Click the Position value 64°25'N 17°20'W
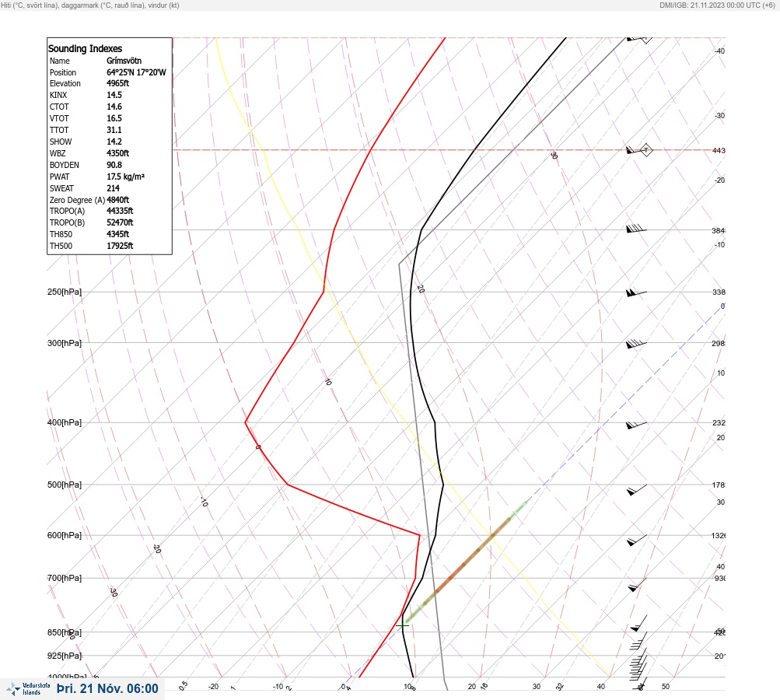This screenshot has width=780, height=700. [136, 72]
